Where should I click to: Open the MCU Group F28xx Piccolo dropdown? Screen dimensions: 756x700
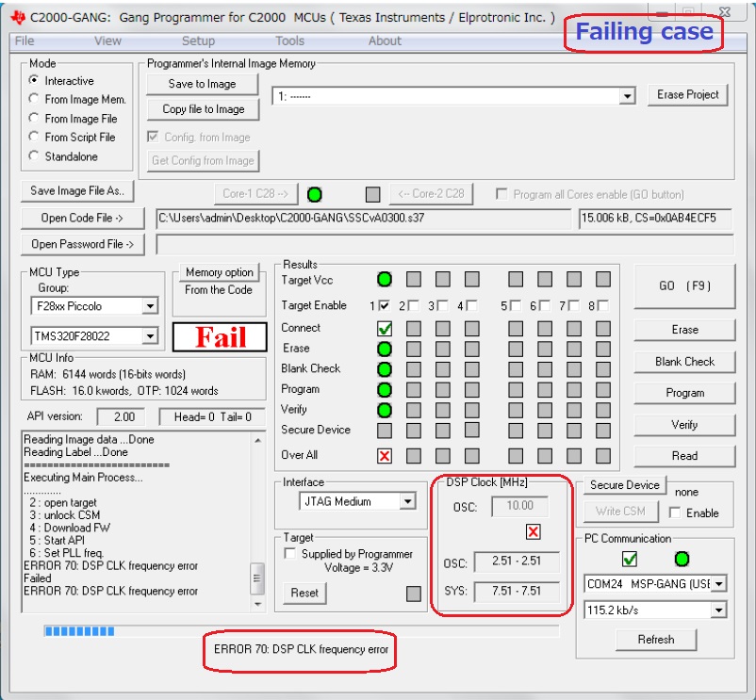(150, 306)
